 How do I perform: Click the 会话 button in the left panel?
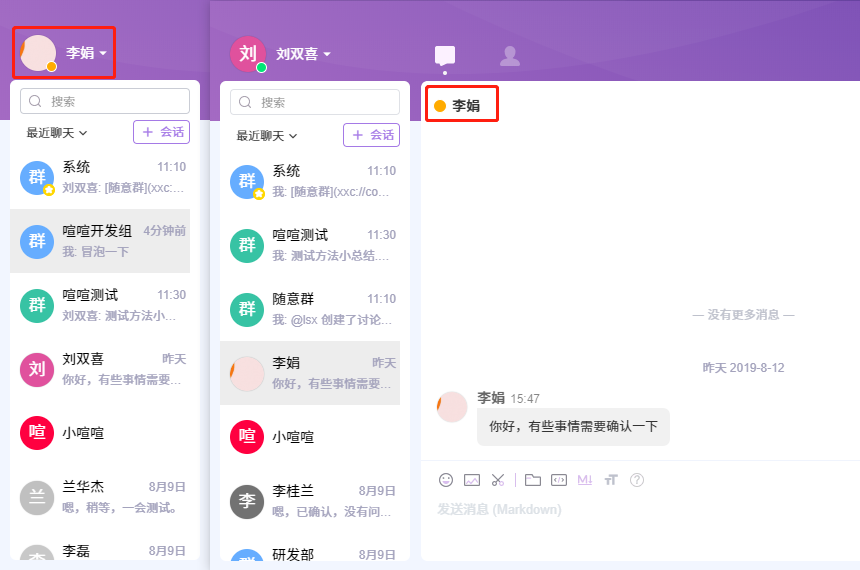pyautogui.click(x=161, y=132)
